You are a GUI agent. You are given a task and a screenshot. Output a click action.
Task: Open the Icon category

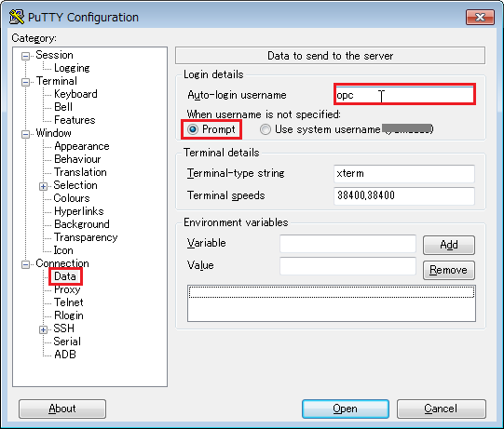click(x=63, y=250)
